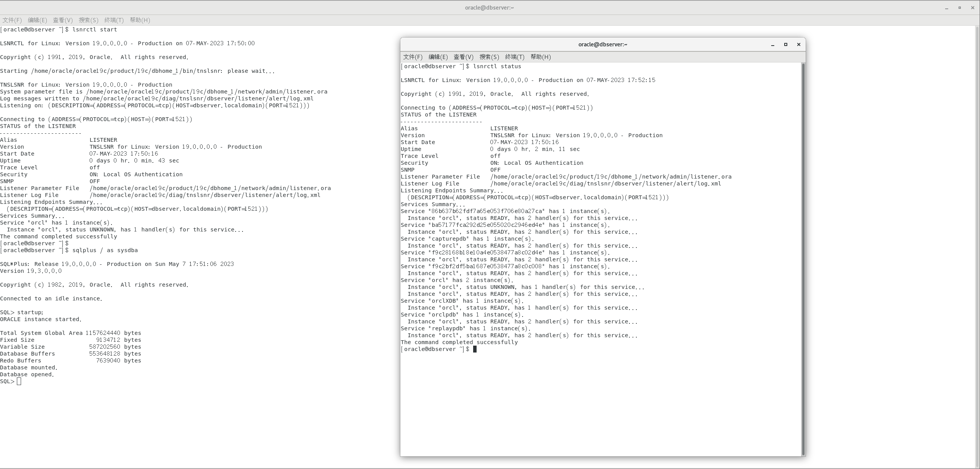
Task: Click the 'Variable Size' 587202560 bytes line
Action: coord(70,347)
